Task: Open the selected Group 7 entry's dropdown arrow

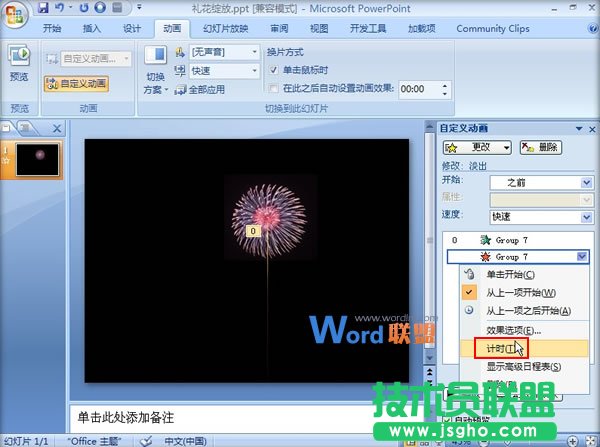Action: [582, 256]
